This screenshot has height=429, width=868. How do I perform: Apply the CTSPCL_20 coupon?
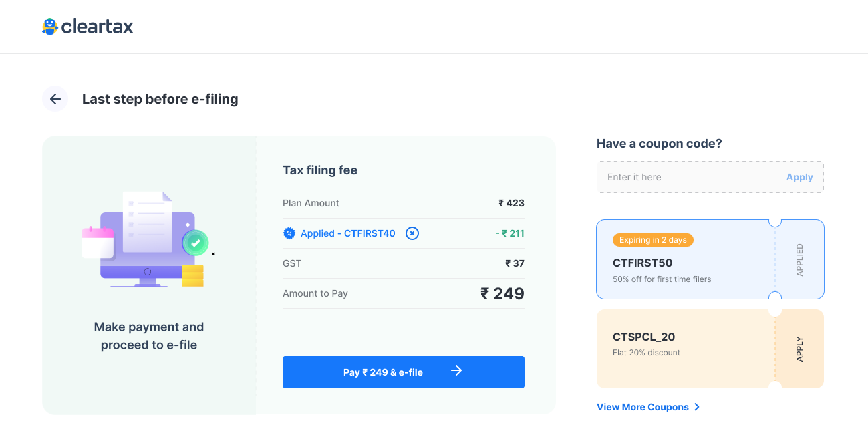pos(800,349)
